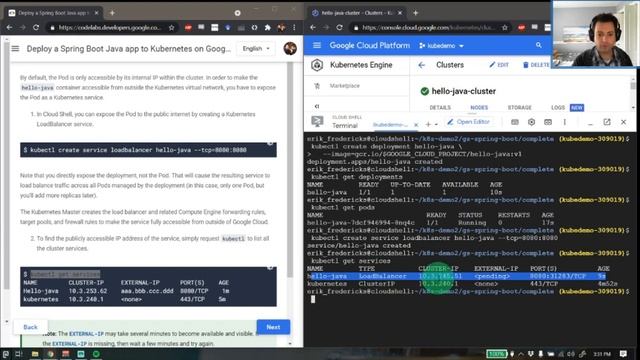The width and height of the screenshot is (640, 360).
Task: Click the codelab page vertical scrollbar
Action: pos(290,169)
